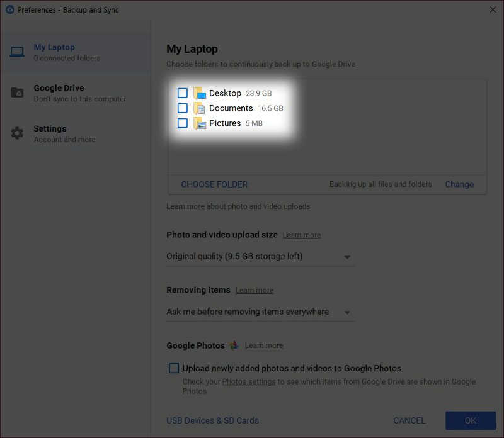Open the Ask me before removing items dropdown
504x438 pixels.
pos(260,312)
